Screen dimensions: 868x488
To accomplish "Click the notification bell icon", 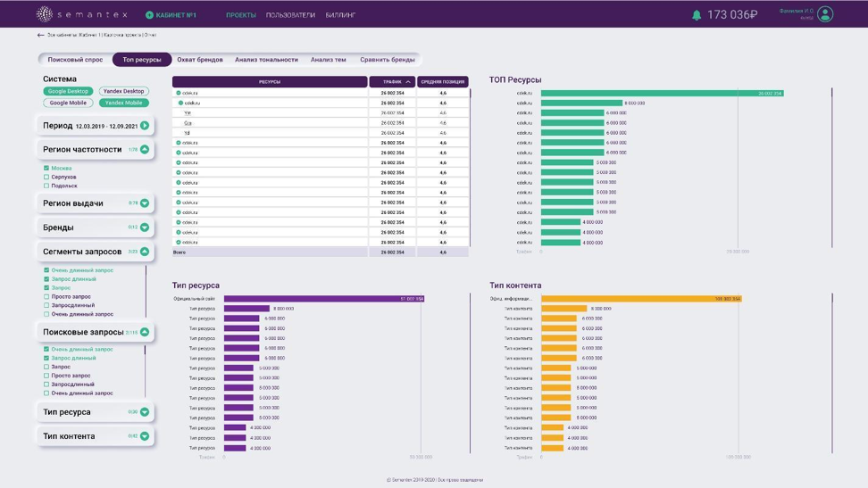I will 697,14.
